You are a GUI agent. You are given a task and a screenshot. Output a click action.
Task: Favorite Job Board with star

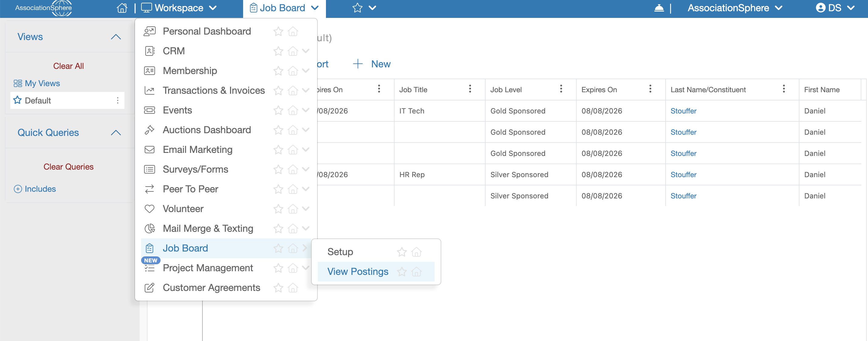pos(278,248)
